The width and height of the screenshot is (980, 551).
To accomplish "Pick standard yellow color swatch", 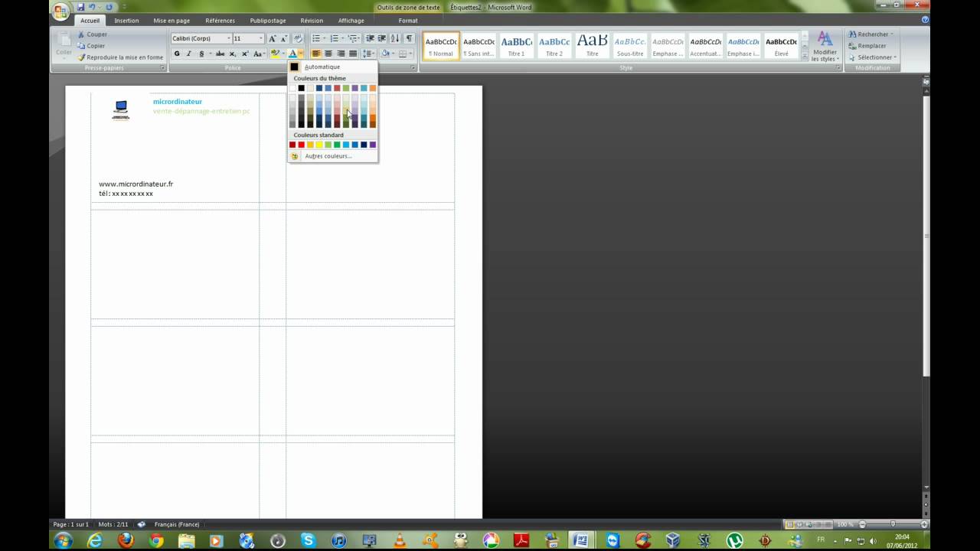I will (x=319, y=145).
